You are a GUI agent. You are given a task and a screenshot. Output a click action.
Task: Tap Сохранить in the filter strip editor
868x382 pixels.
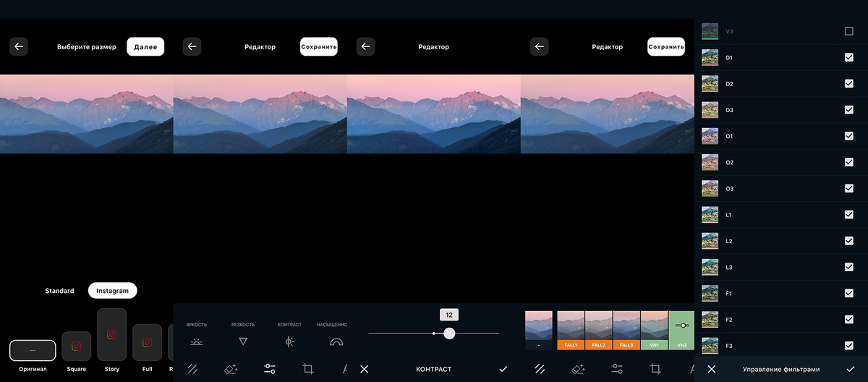666,46
